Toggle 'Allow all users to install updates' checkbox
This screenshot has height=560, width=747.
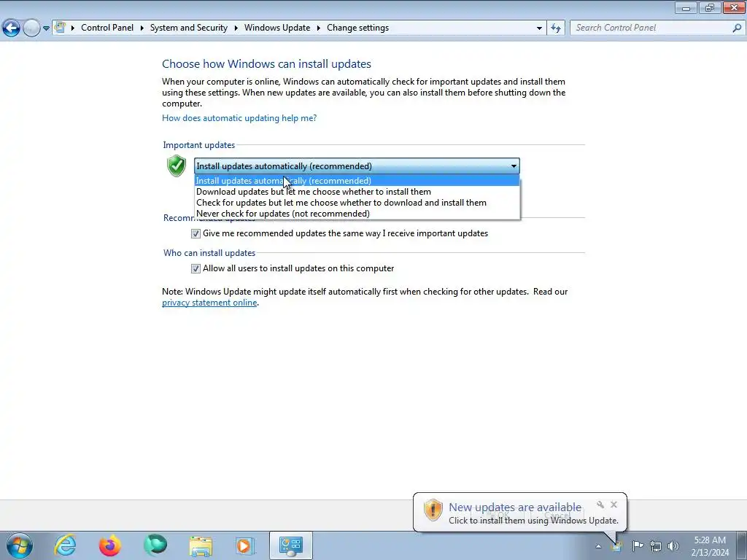coord(196,268)
